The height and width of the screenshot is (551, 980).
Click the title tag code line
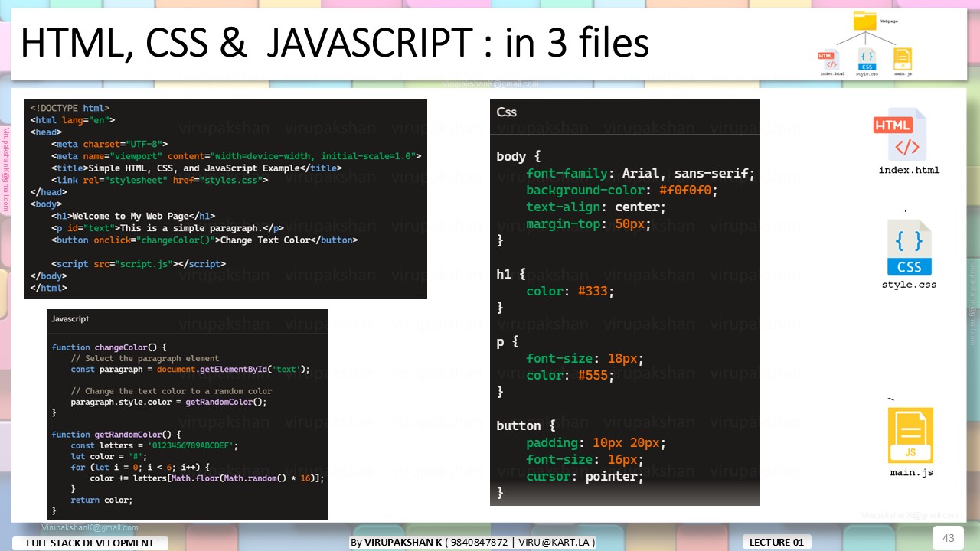click(197, 168)
